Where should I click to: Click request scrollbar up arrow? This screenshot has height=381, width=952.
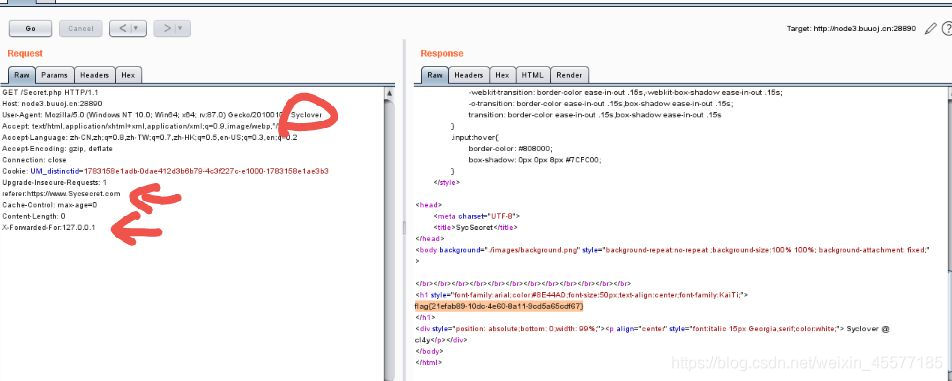389,93
